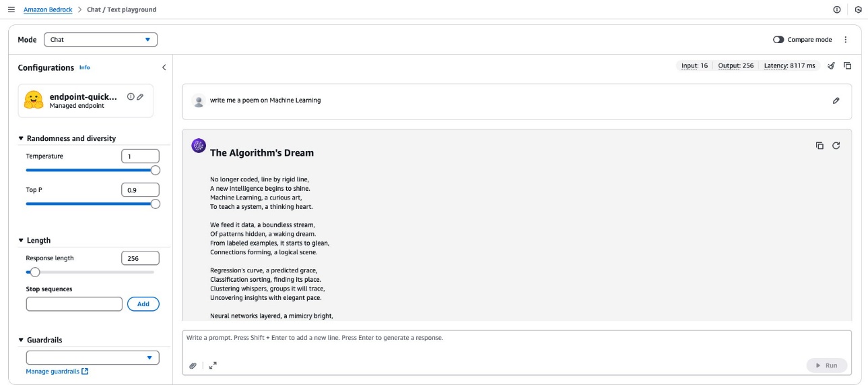This screenshot has height=385, width=868.
Task: Open the Guardrails selection dropdown
Action: (x=93, y=358)
